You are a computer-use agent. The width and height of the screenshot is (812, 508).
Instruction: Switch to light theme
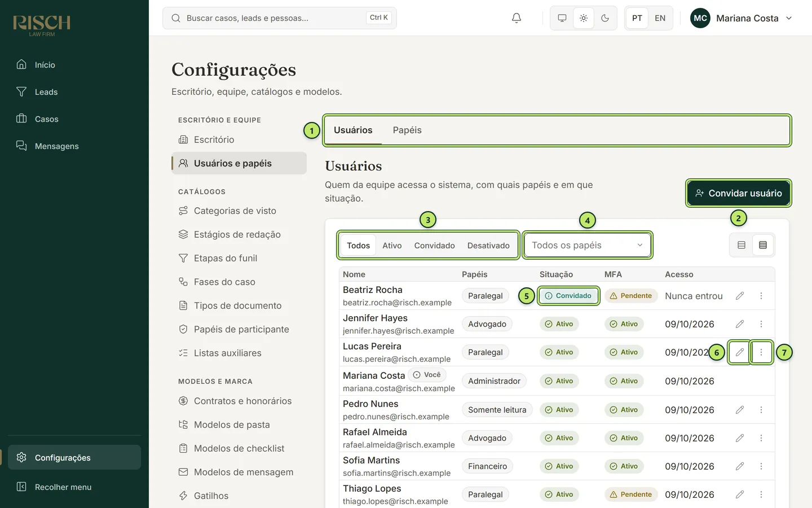(584, 18)
